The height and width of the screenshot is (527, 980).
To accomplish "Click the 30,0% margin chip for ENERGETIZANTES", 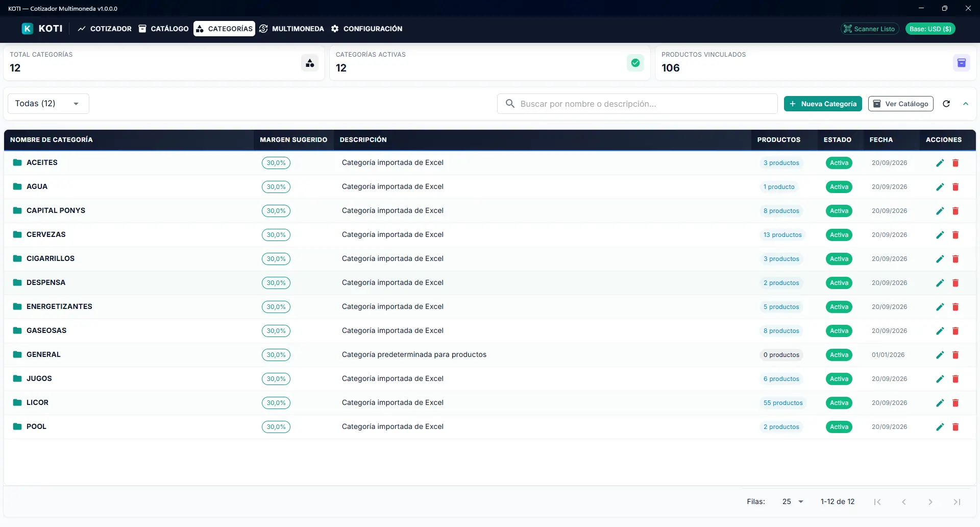I will click(x=276, y=307).
